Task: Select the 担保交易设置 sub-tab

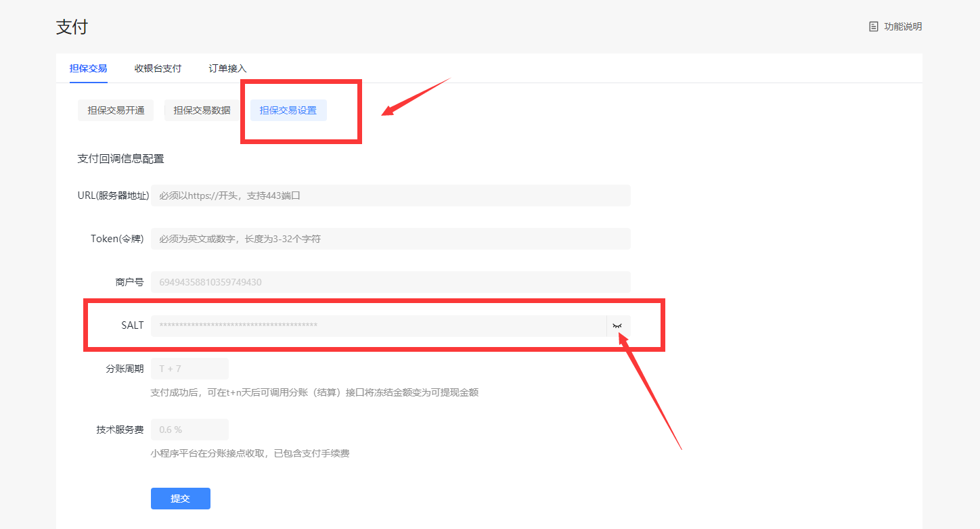Action: [288, 110]
